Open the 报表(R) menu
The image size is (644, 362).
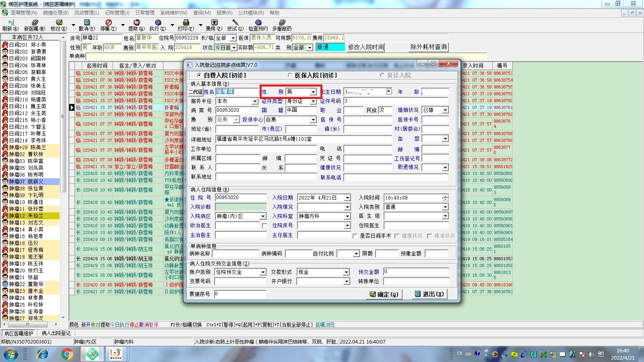tap(225, 13)
